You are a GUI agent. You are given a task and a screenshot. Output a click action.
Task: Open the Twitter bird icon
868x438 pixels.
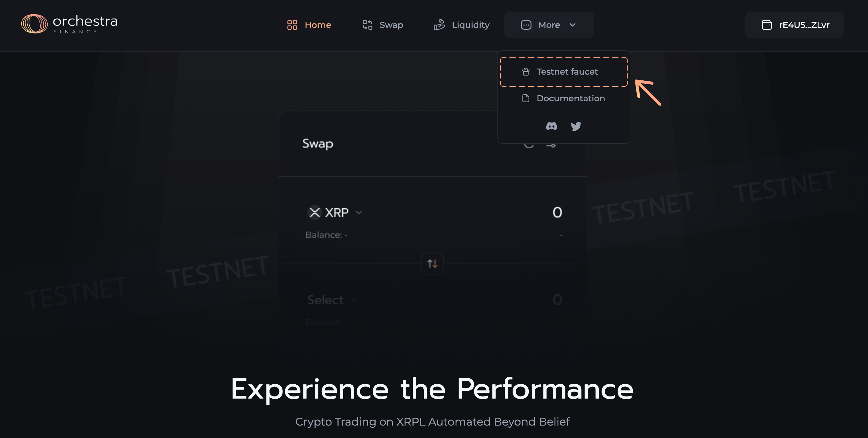(576, 126)
